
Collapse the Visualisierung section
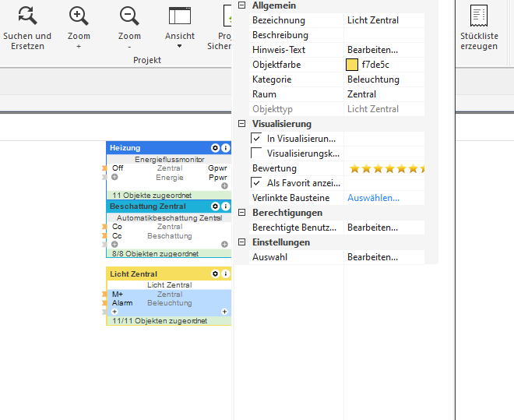(x=241, y=124)
